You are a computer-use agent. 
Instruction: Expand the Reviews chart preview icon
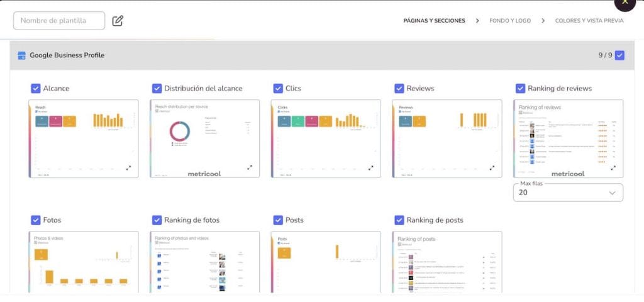coord(492,167)
